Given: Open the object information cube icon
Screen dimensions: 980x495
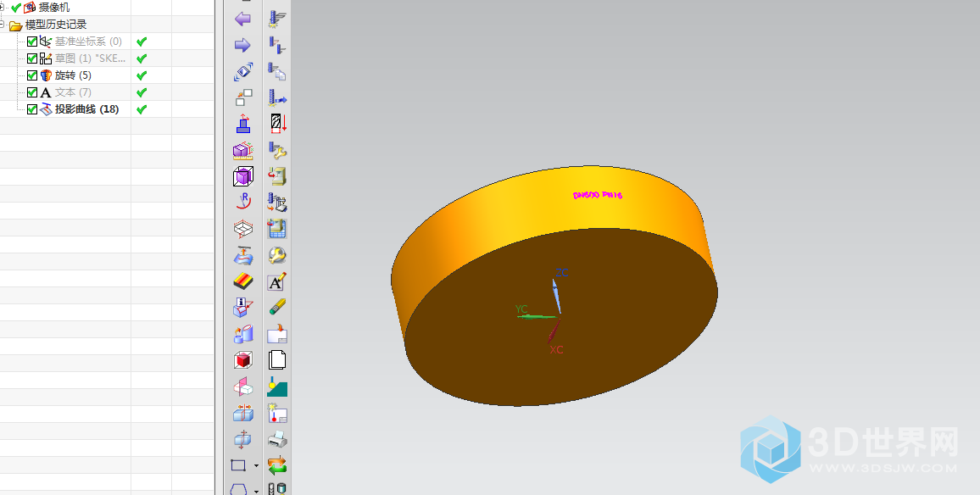Looking at the screenshot, I should click(x=243, y=307).
